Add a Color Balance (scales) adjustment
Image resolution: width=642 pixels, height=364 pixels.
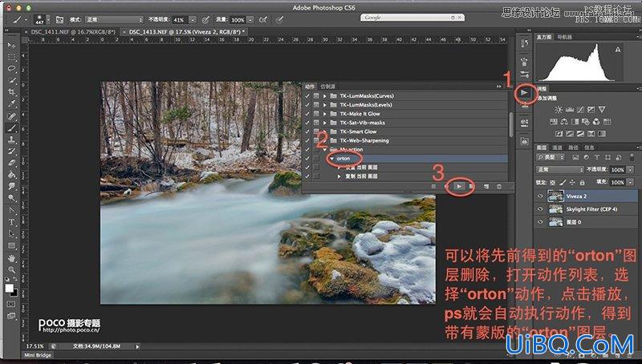click(x=564, y=122)
